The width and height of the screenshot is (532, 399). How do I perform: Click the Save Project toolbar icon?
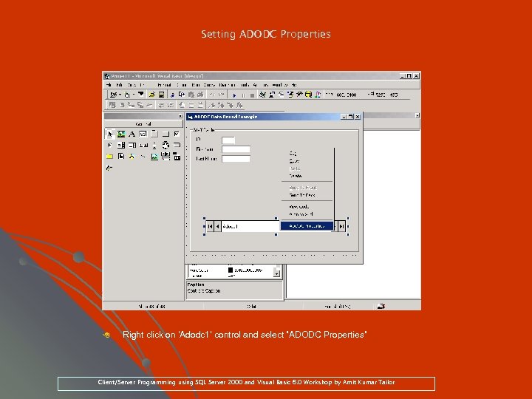162,95
